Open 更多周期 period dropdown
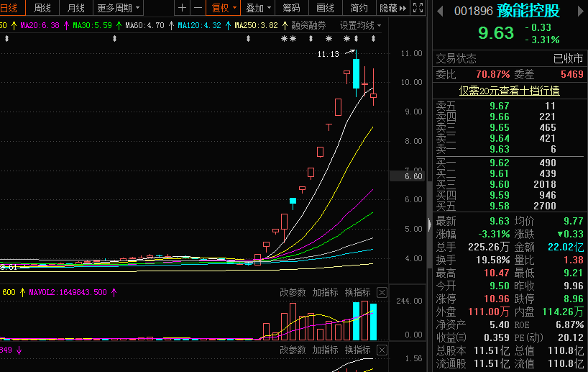588x372 pixels. point(118,8)
